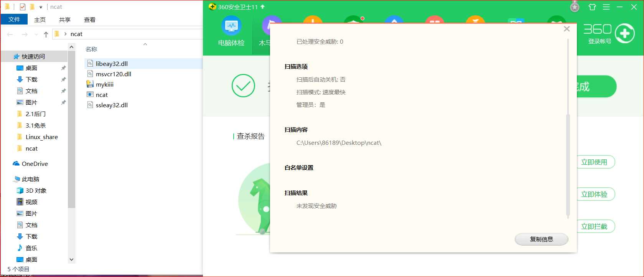Open the 文件 tab in Explorer
This screenshot has width=644, height=277.
click(x=14, y=20)
